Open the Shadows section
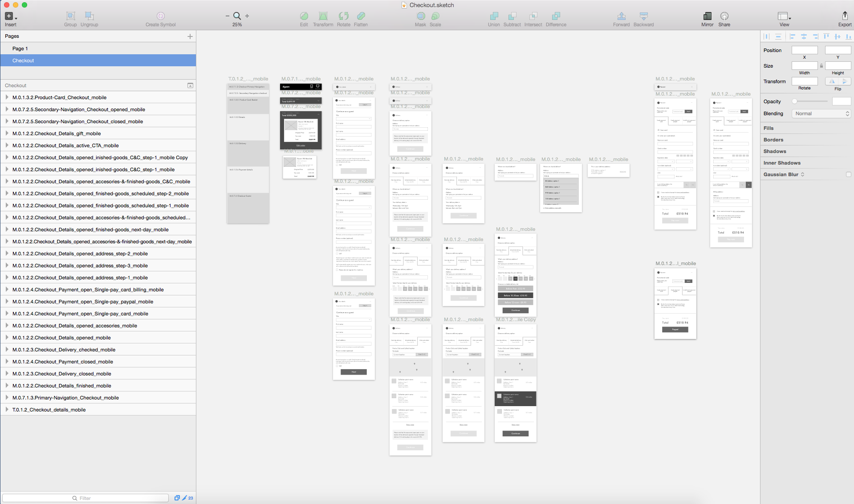This screenshot has height=504, width=854. pyautogui.click(x=775, y=151)
